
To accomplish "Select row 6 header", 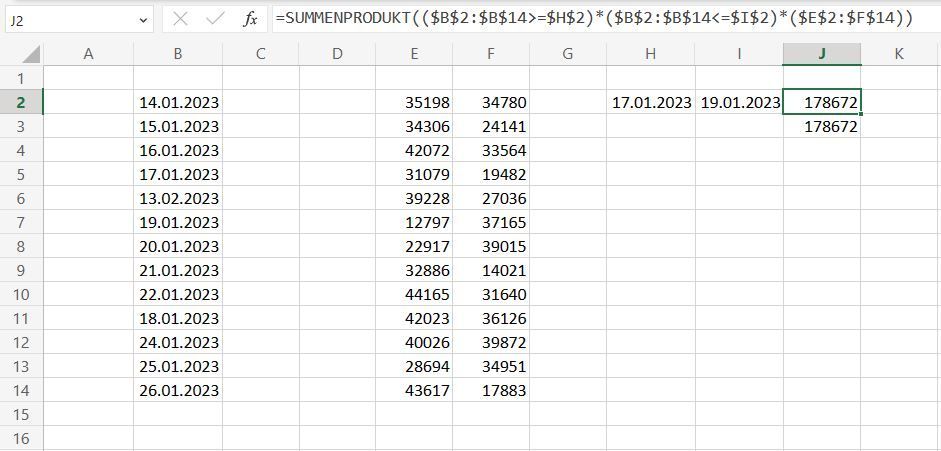I will point(22,199).
